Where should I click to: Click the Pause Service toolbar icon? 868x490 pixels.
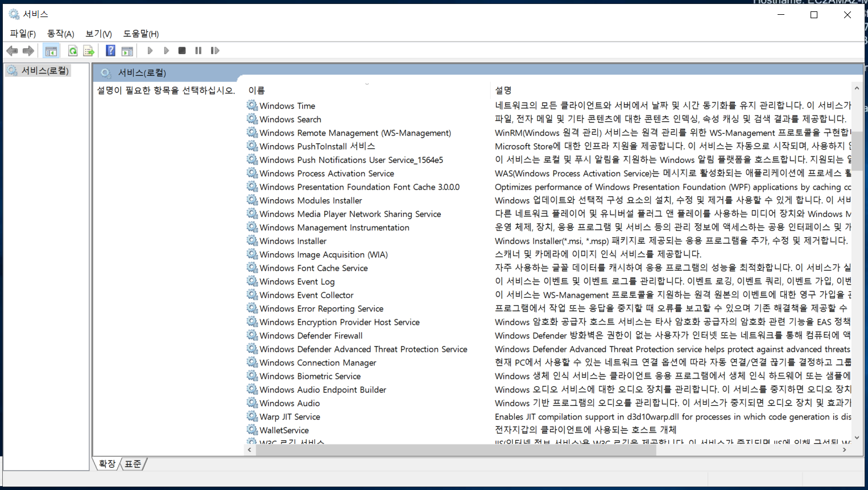coord(199,51)
